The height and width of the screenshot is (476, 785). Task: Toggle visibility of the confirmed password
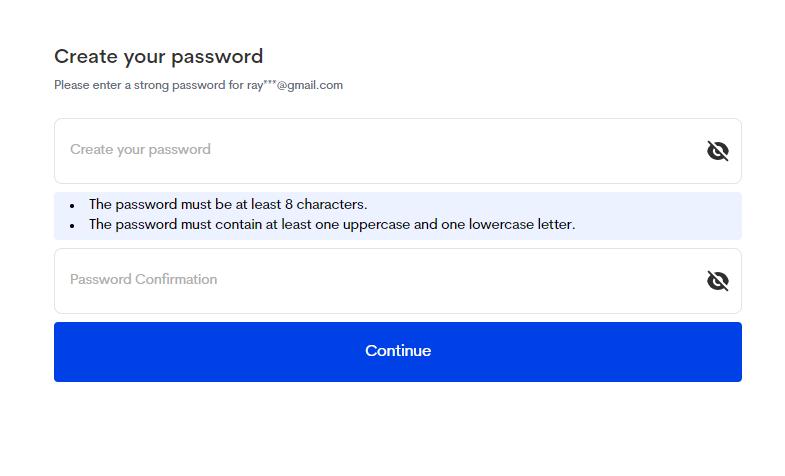[717, 281]
